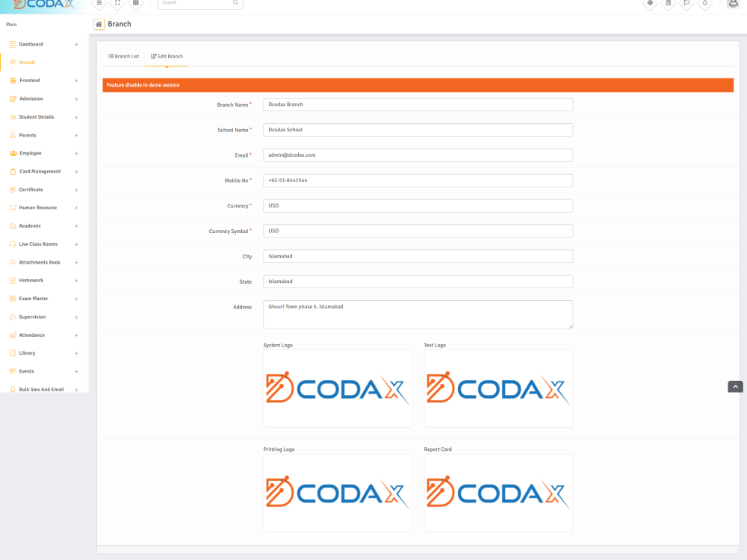747x560 pixels.
Task: Click the Frontend globe sidebar icon
Action: coord(13,81)
